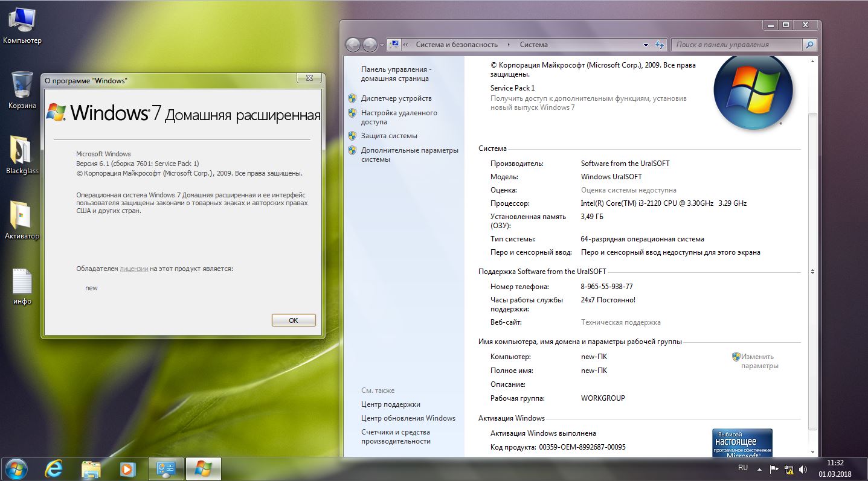Click product code 00359-OEM-8992687-00095
The height and width of the screenshot is (481, 868).
(x=582, y=447)
